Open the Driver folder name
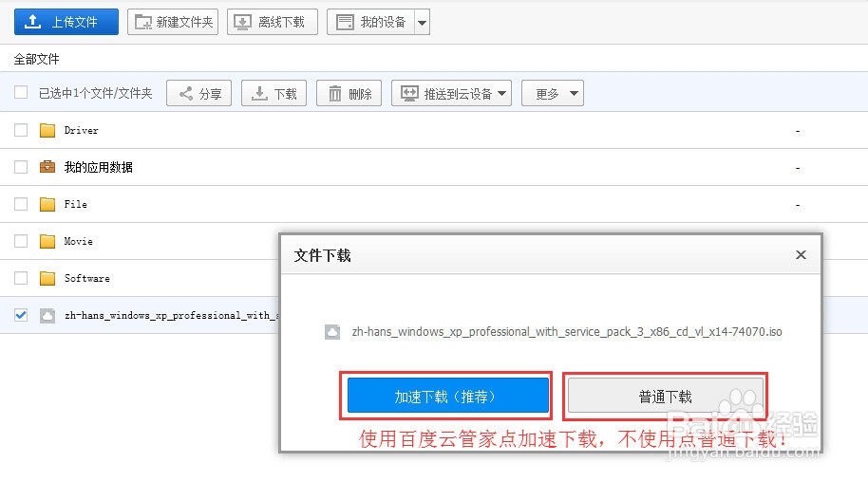This screenshot has height=481, width=868. 82,131
